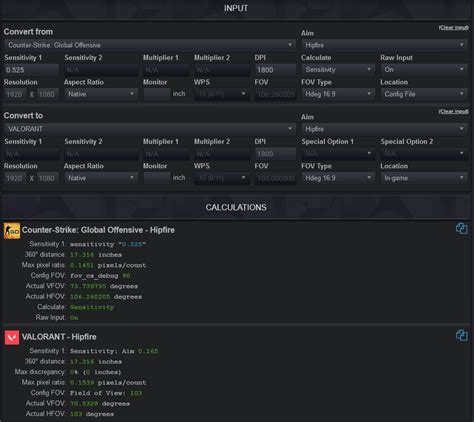Click Convert from Sensitivity 2 N/A field
474x422 pixels.
pyautogui.click(x=101, y=70)
